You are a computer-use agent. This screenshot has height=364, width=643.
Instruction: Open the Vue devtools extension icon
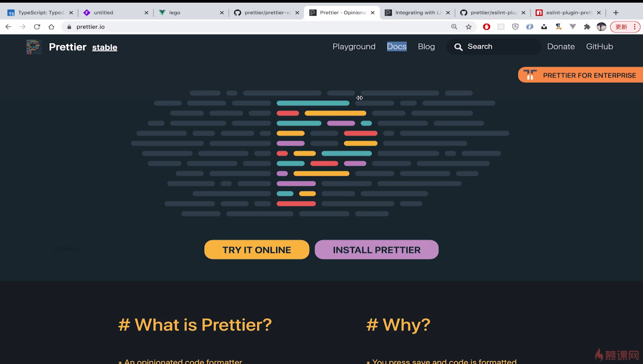point(573,27)
